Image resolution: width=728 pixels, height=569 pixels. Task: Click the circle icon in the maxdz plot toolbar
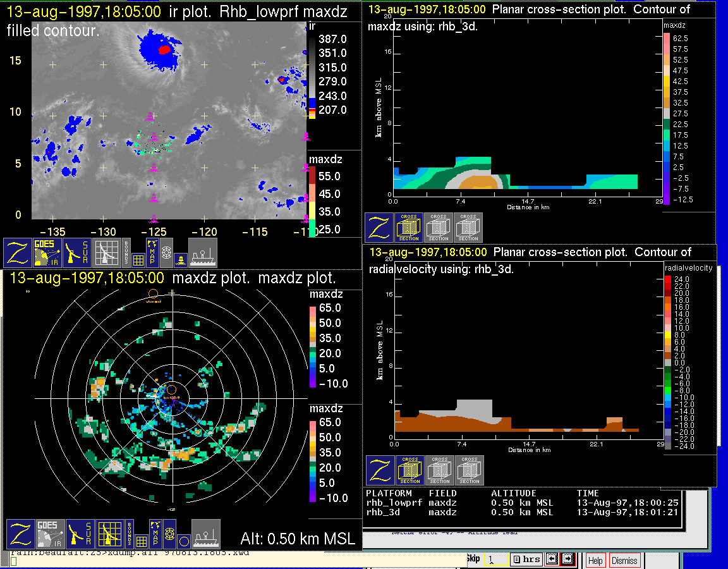[183, 541]
